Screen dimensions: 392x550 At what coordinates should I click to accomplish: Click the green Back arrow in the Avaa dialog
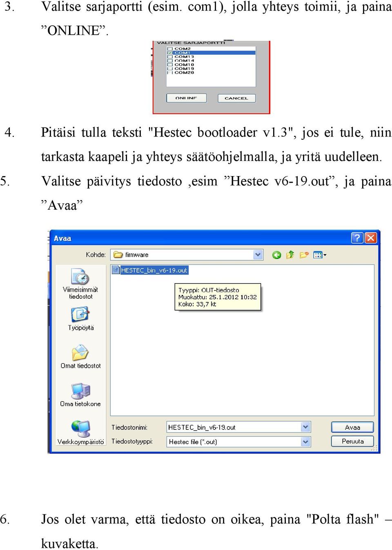click(276, 255)
